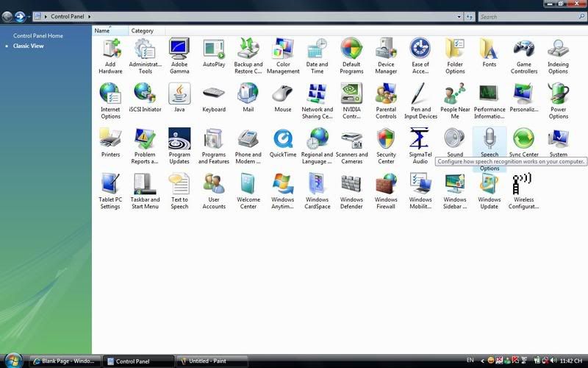Open Game Controllers
This screenshot has width=588, height=368.
[x=524, y=56]
